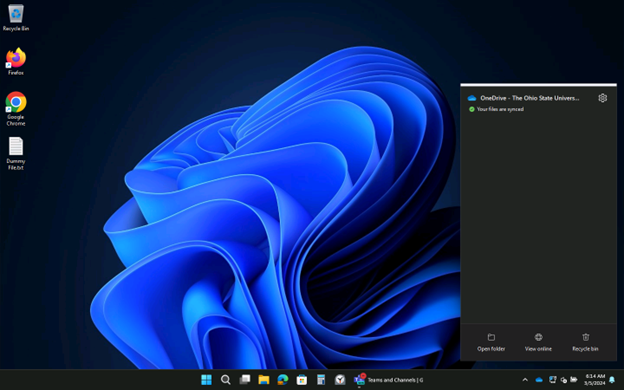Open Microsoft Store from the taskbar
Viewport: 624px width, 390px height.
tap(302, 380)
